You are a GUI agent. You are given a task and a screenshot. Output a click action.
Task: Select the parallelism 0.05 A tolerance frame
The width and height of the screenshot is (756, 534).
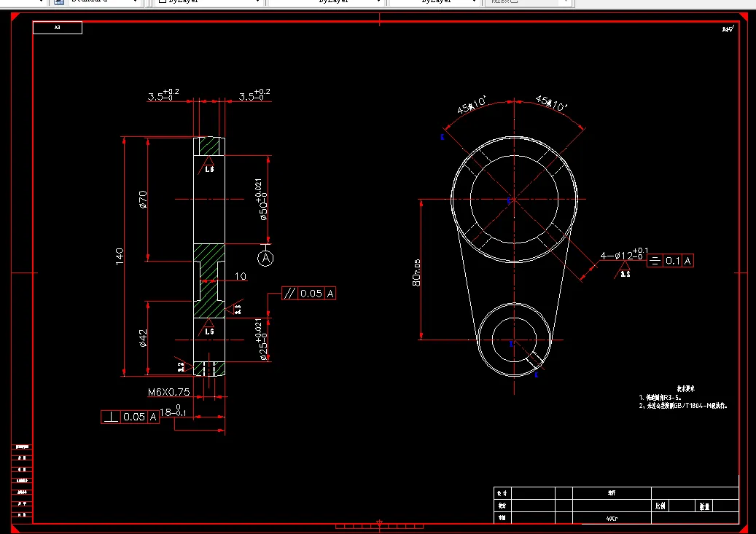pyautogui.click(x=308, y=293)
